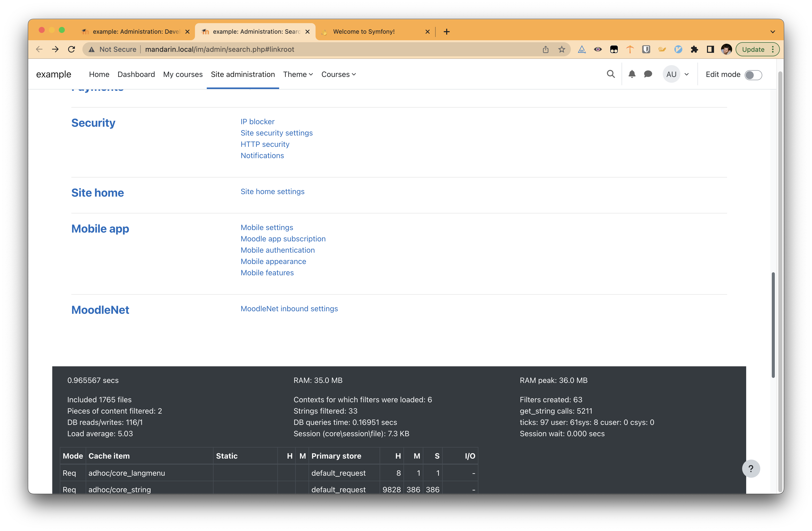Open the triangle-shaped extension icon

click(582, 50)
